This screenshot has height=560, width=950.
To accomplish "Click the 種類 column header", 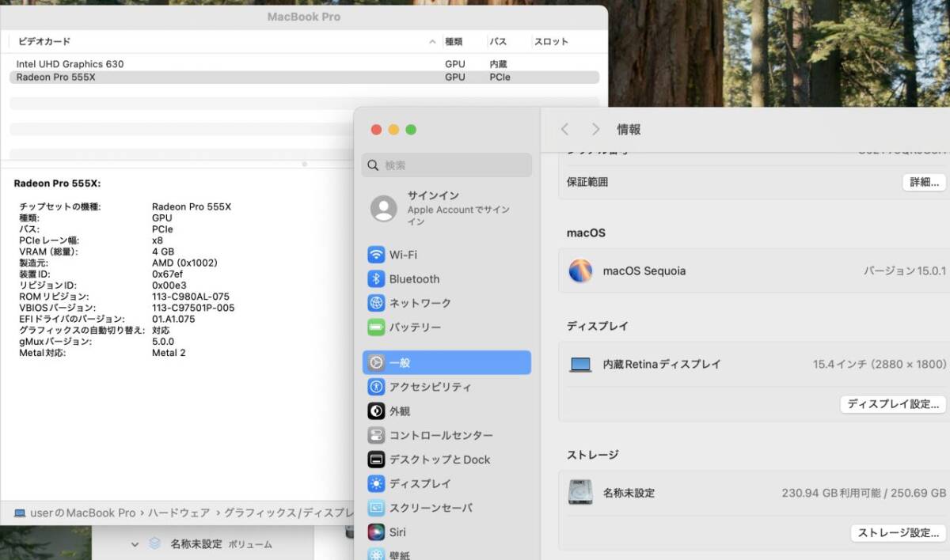I will (x=454, y=42).
